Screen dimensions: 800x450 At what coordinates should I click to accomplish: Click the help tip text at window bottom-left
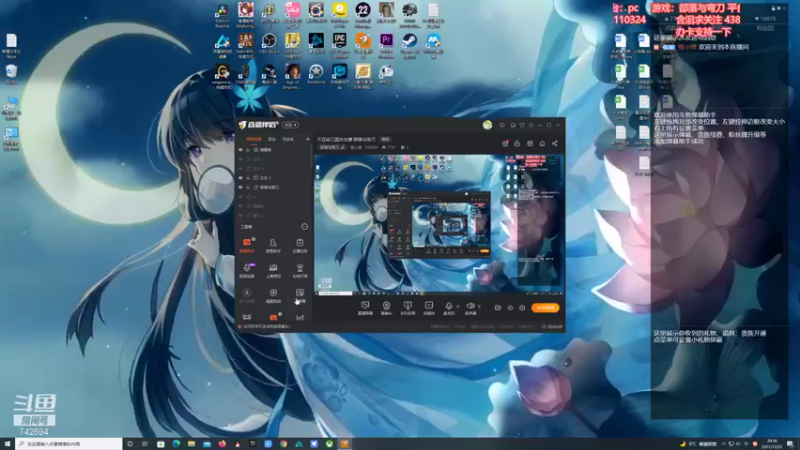[265, 327]
